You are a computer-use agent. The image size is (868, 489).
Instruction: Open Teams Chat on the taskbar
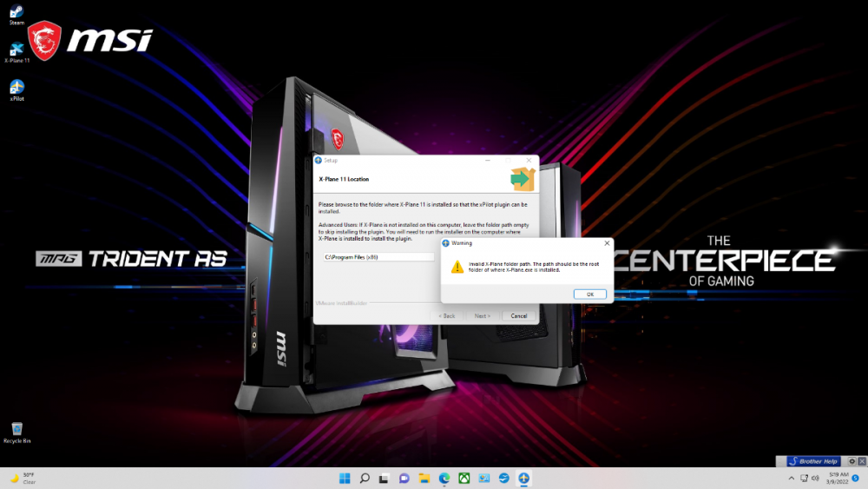pyautogui.click(x=404, y=478)
